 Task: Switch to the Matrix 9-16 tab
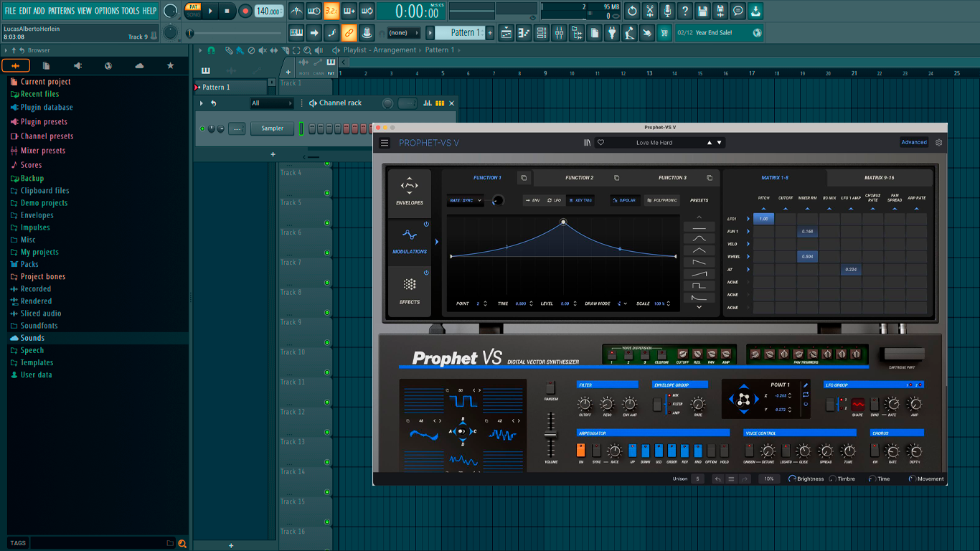(880, 178)
